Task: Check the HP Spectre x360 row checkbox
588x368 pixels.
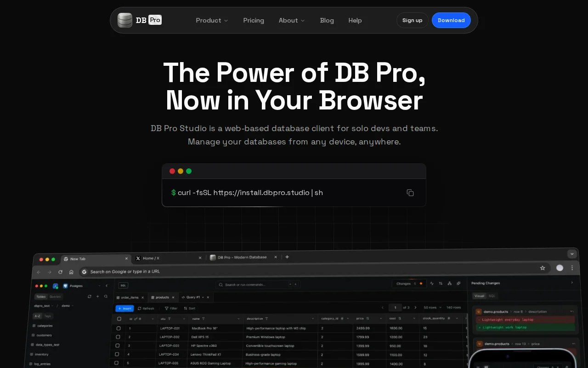Action: 118,345
